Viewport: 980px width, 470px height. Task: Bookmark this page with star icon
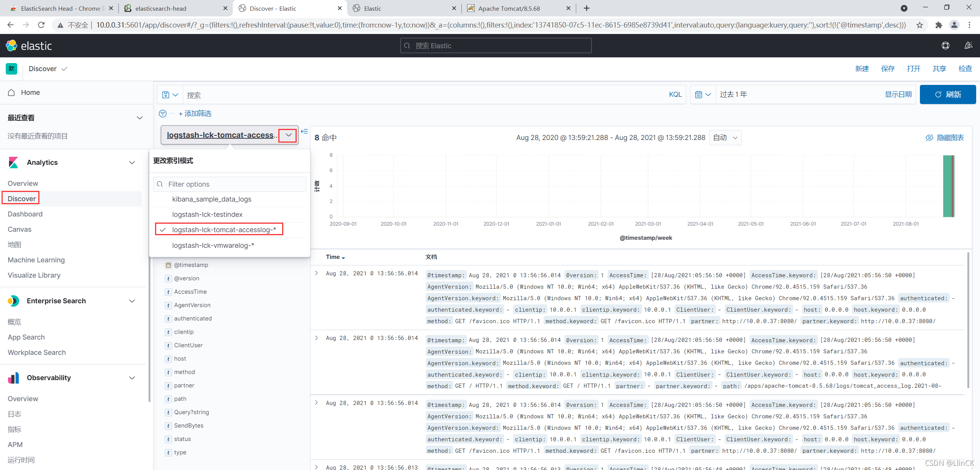coord(920,25)
